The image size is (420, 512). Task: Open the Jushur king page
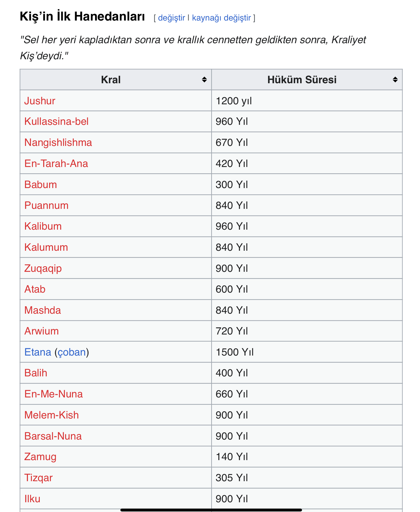point(39,101)
